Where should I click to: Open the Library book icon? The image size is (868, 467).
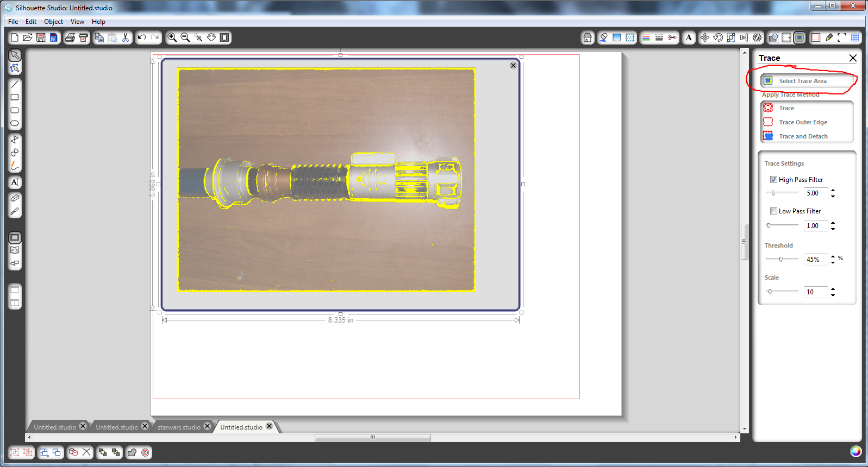coord(15,250)
